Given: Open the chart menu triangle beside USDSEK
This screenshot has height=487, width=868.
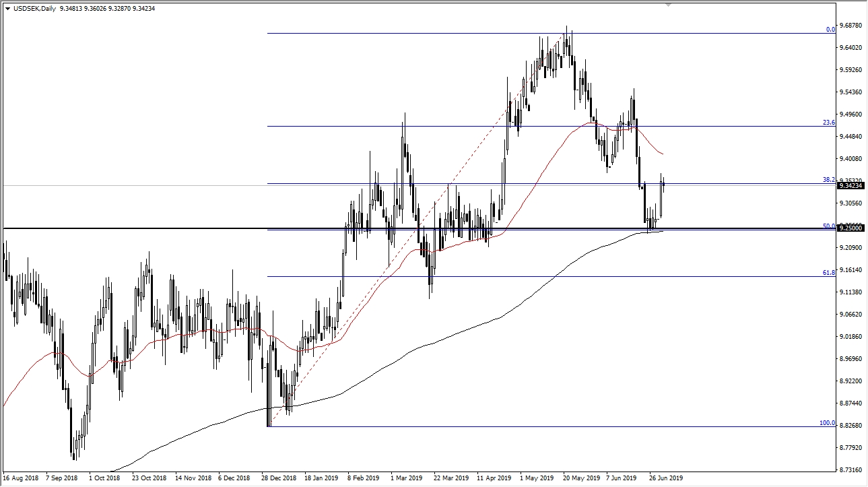Looking at the screenshot, I should [x=7, y=9].
